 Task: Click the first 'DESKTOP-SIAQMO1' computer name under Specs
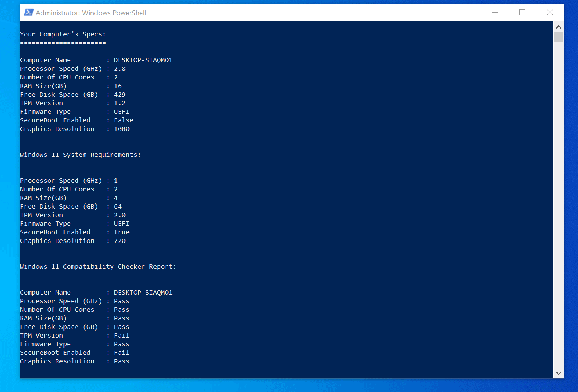point(143,60)
